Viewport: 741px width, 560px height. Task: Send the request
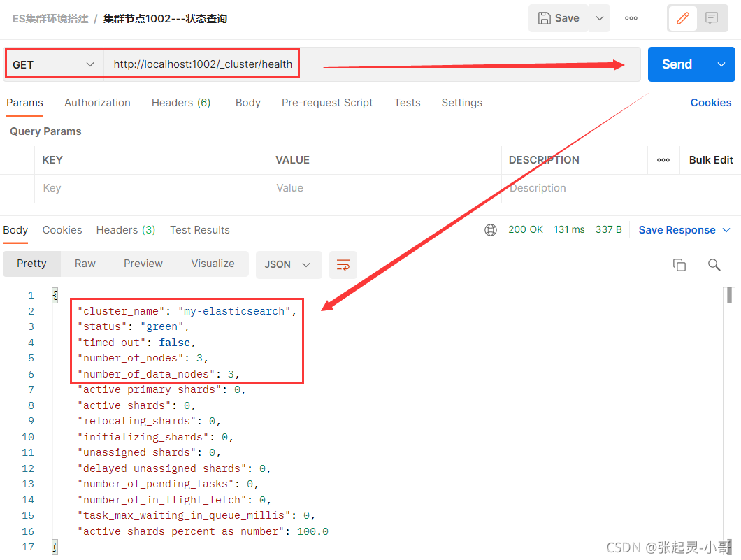677,64
